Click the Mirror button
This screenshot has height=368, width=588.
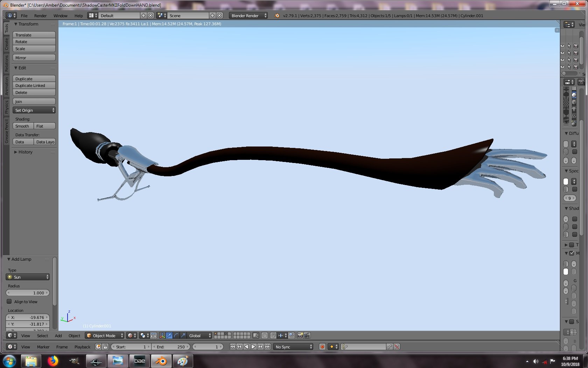coord(34,57)
